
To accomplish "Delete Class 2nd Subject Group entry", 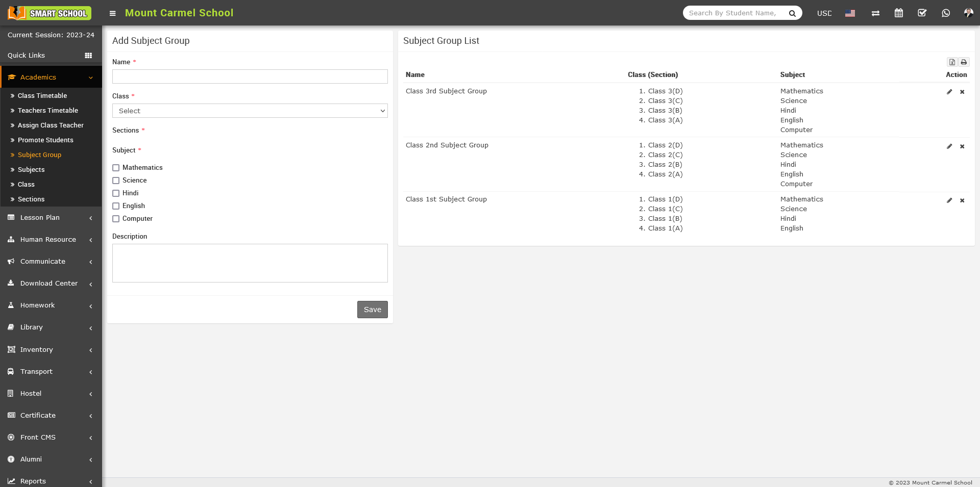I will pos(962,146).
